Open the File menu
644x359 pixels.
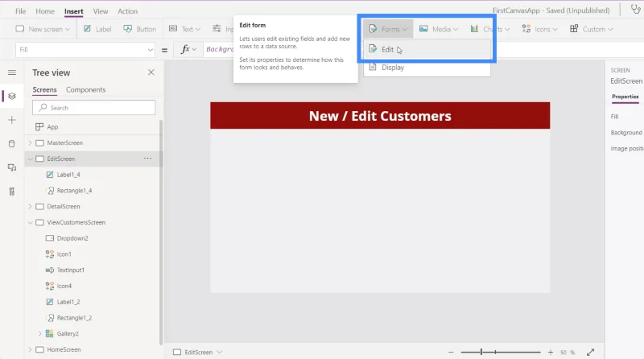tap(21, 11)
